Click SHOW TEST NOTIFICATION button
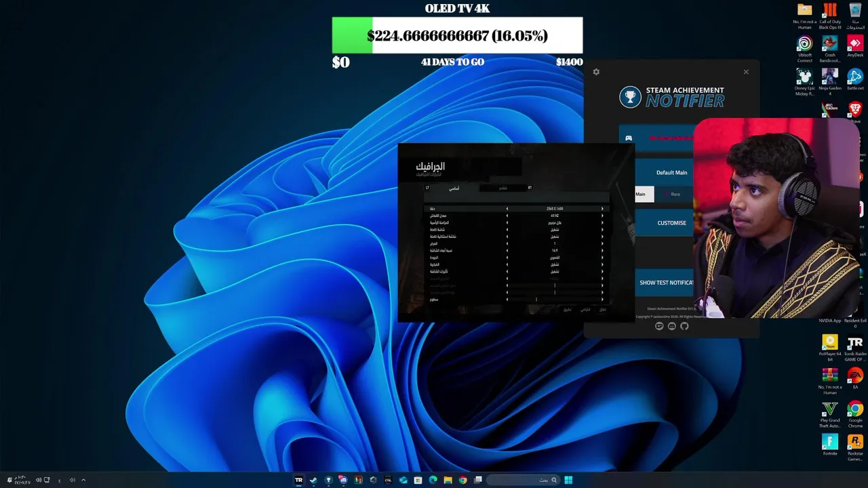 tap(665, 283)
